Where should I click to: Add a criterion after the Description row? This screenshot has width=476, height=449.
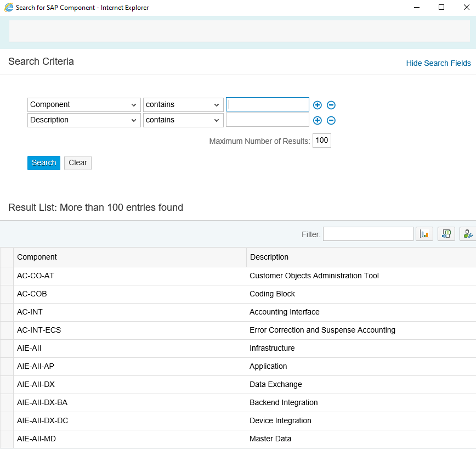point(317,121)
